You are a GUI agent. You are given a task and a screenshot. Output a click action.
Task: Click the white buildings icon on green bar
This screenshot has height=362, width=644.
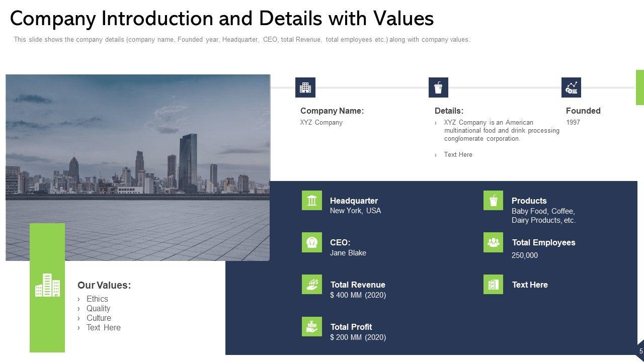point(47,286)
